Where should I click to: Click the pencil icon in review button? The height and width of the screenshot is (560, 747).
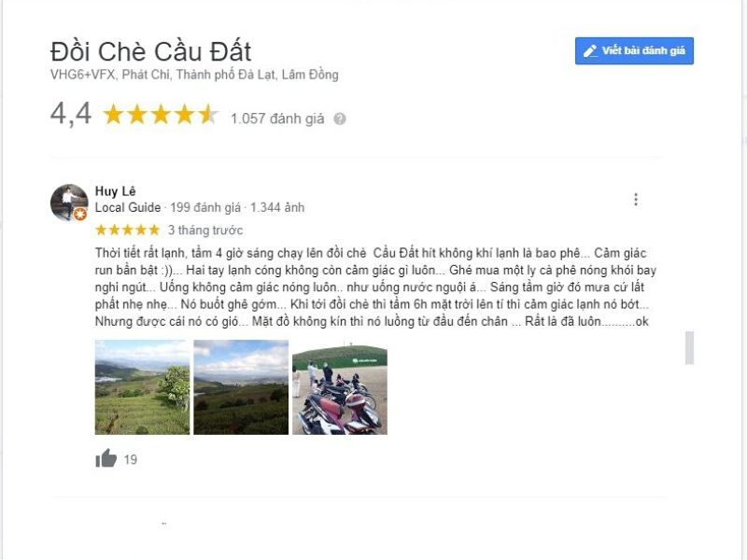pos(590,51)
